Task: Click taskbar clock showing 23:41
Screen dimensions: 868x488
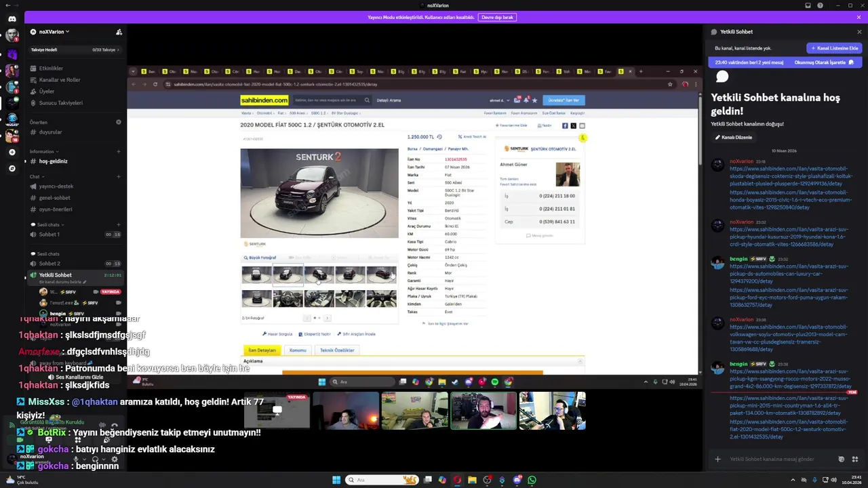Action: click(x=851, y=480)
